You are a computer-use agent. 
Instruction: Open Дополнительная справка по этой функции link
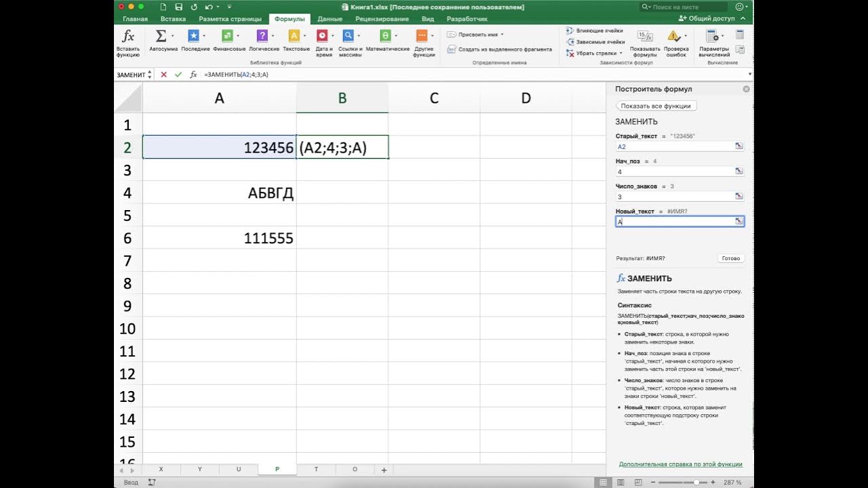tap(681, 464)
